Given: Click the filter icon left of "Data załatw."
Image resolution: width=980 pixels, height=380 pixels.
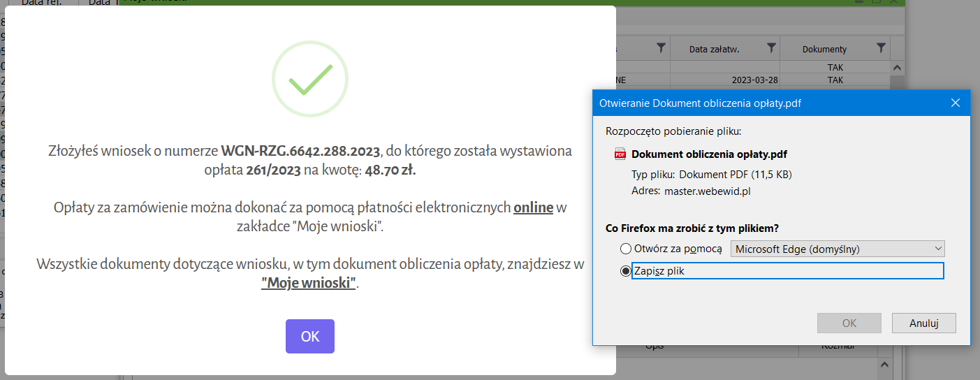Looking at the screenshot, I should tap(661, 48).
